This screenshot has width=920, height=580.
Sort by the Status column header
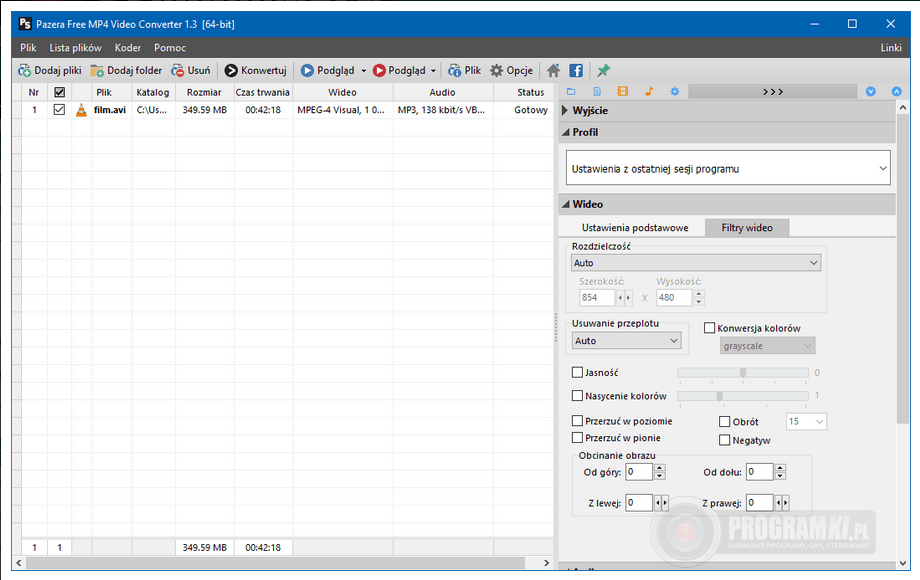tap(530, 92)
